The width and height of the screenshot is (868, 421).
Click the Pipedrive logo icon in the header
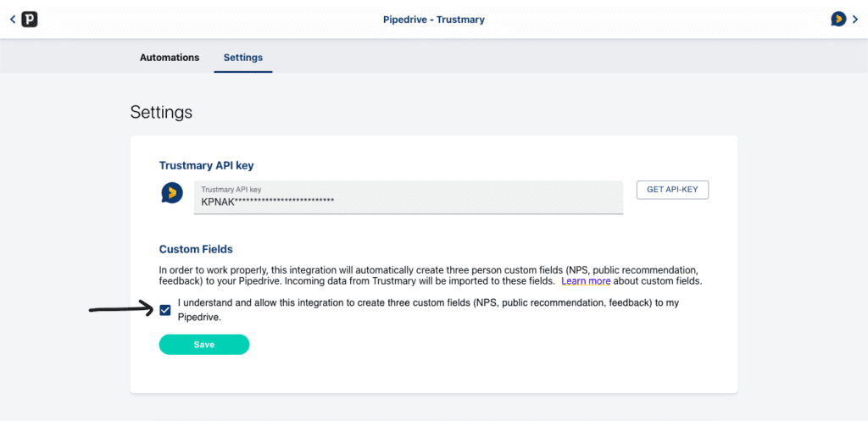(x=30, y=19)
